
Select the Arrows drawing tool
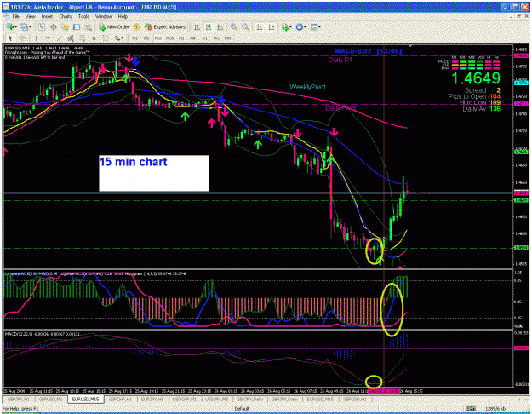[x=117, y=38]
